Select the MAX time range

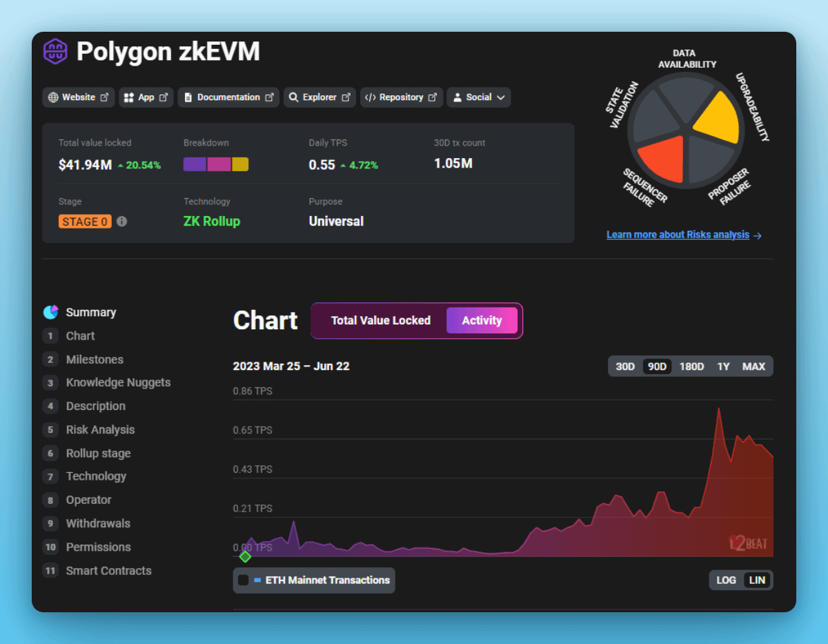point(753,367)
